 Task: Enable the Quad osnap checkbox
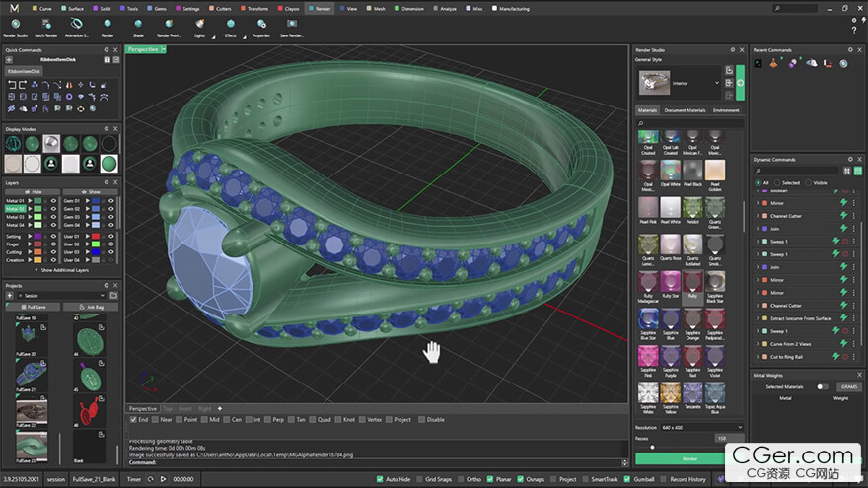coord(313,420)
